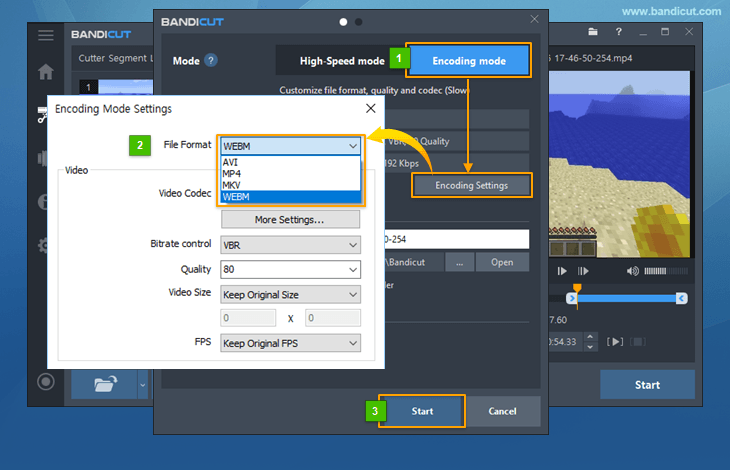Open the hamburger menu in Bandicut main window
The height and width of the screenshot is (470, 730).
tap(46, 35)
